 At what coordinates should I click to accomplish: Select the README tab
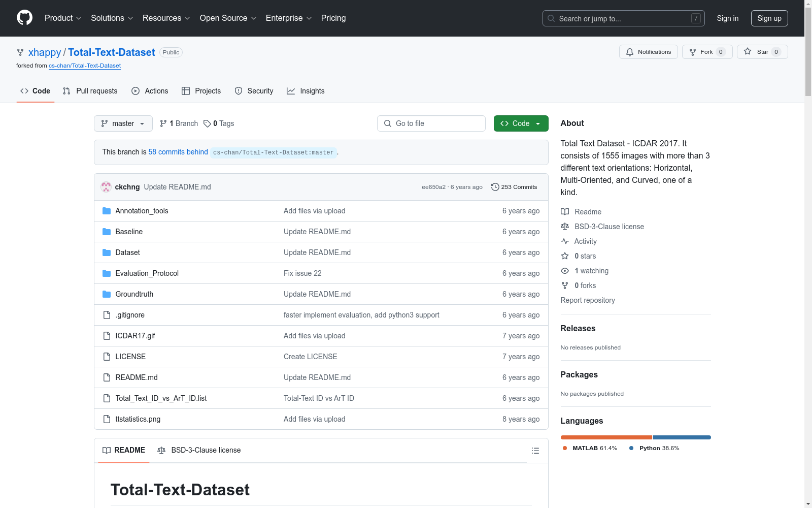coord(124,450)
